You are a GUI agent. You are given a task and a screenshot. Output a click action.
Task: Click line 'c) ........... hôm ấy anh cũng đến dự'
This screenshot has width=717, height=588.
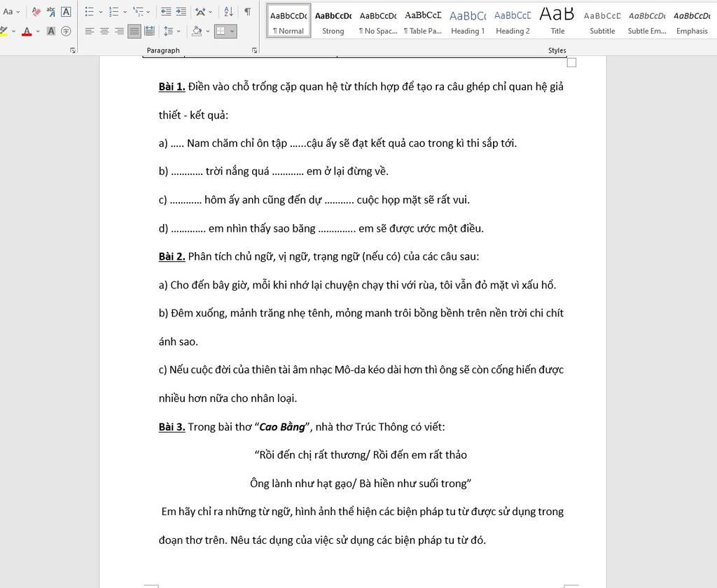click(314, 199)
